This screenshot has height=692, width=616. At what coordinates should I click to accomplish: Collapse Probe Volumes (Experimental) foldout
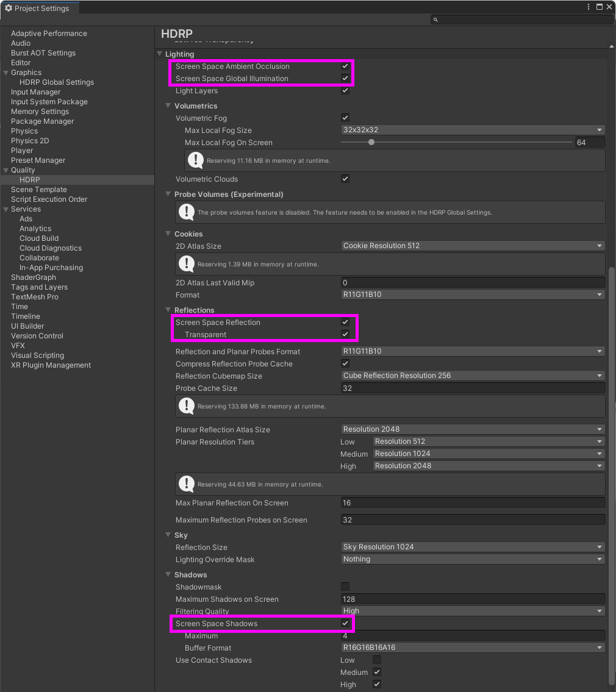(x=168, y=194)
